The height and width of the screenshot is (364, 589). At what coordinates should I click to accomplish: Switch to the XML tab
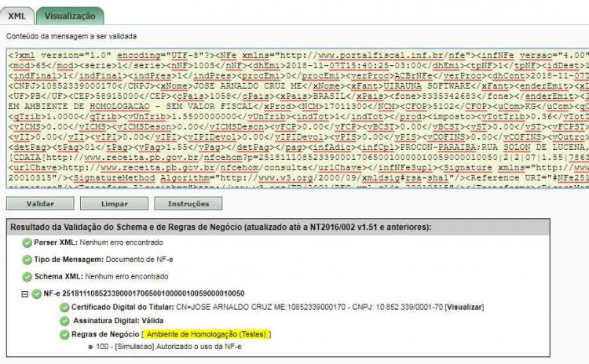(x=16, y=16)
